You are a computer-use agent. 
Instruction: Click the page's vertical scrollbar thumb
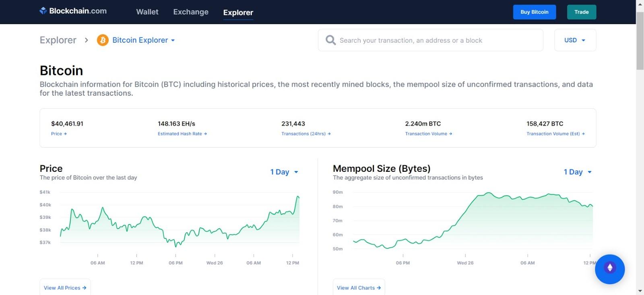coord(640,41)
